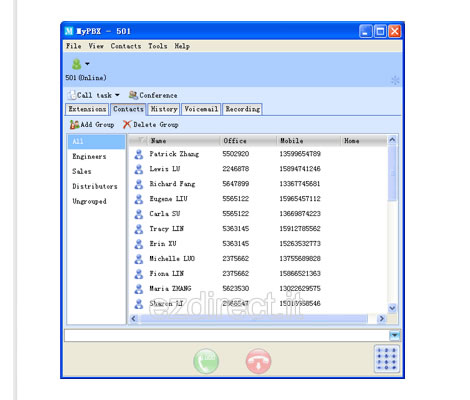Click contact icon of Fiona LIN
This screenshot has height=400, width=470.
click(139, 274)
